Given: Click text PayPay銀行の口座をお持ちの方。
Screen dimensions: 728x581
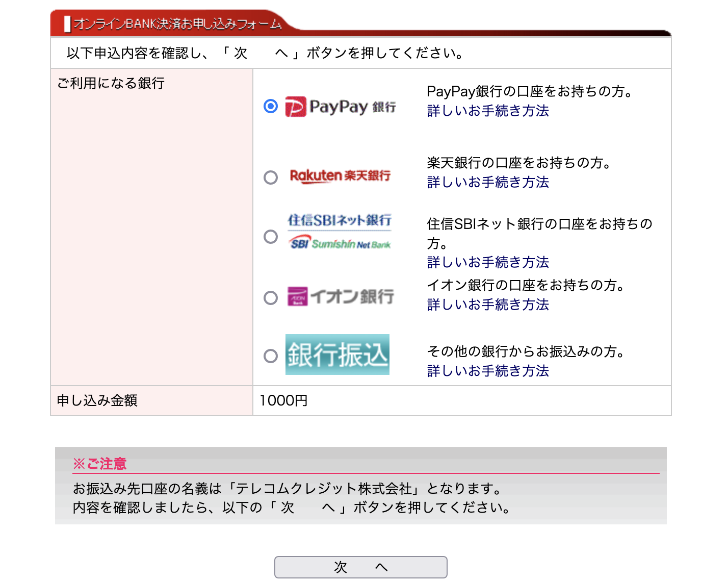Looking at the screenshot, I should 531,91.
